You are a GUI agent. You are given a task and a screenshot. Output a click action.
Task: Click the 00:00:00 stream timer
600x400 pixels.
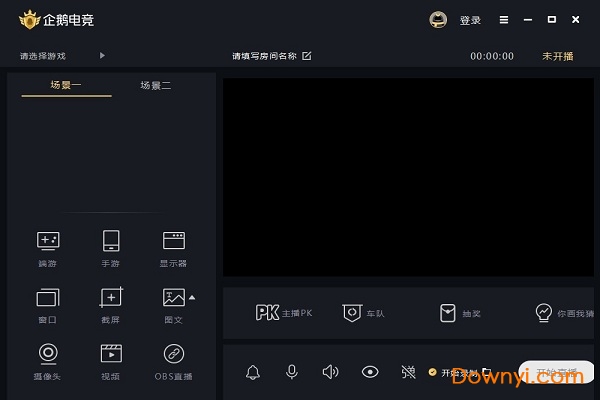tap(492, 56)
